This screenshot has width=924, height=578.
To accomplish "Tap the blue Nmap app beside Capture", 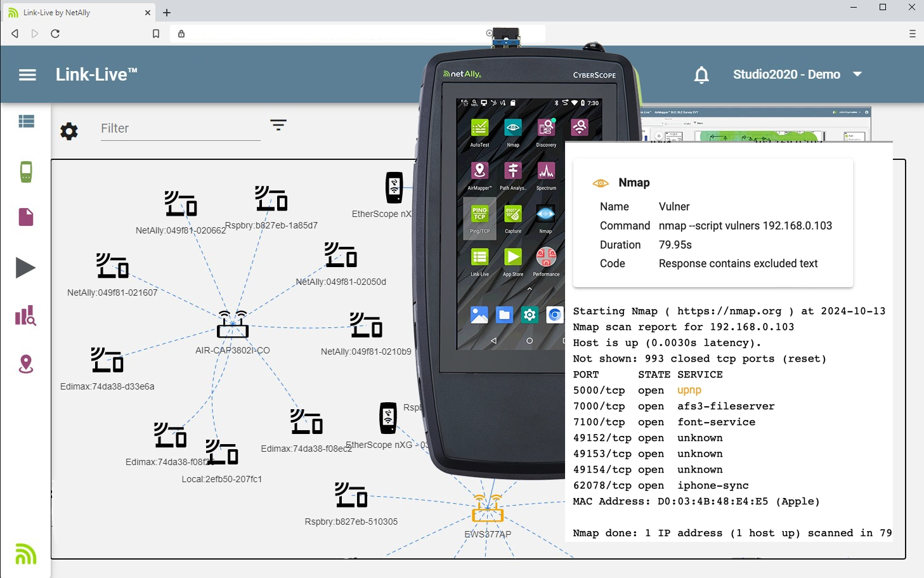I will coord(545,214).
